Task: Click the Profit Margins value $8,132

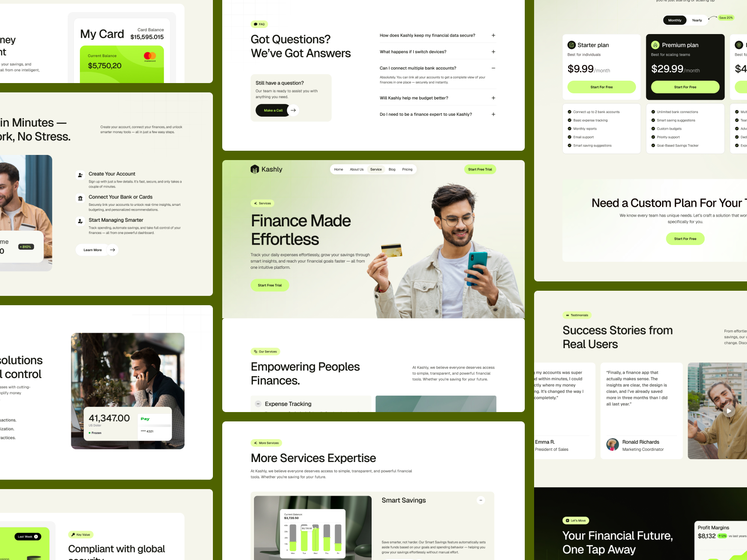Action: point(706,536)
